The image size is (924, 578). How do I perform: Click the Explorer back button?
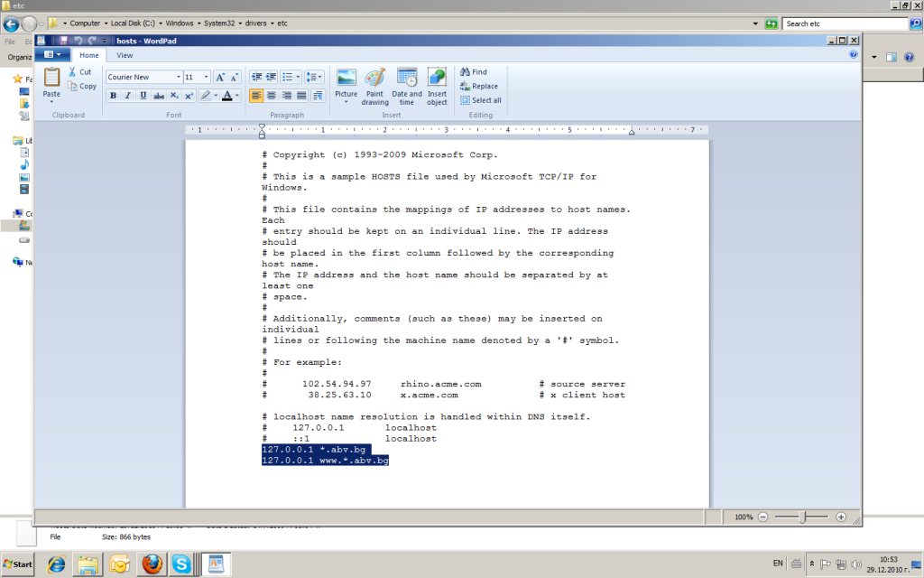(11, 24)
